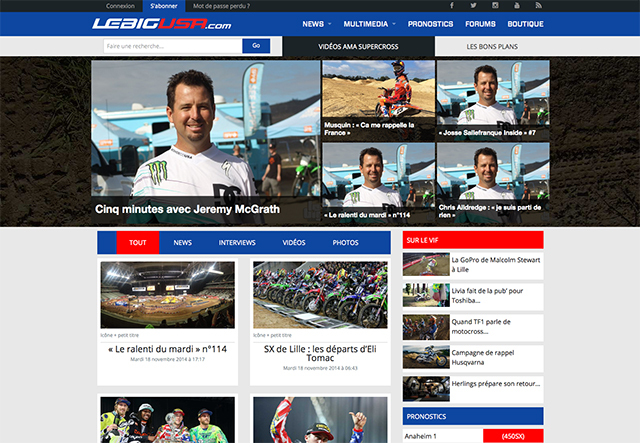Click the S'abonner button
This screenshot has height=443, width=640.
pos(164,6)
